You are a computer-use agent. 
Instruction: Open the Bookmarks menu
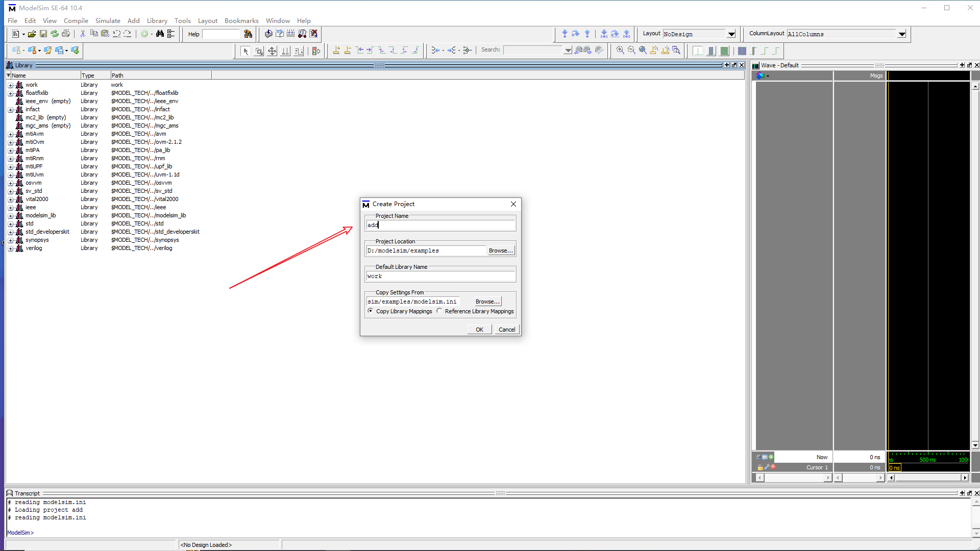[x=241, y=20]
